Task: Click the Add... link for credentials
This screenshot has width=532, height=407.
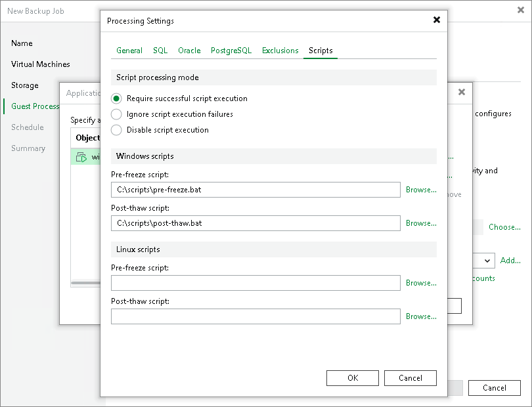Action: [x=510, y=261]
